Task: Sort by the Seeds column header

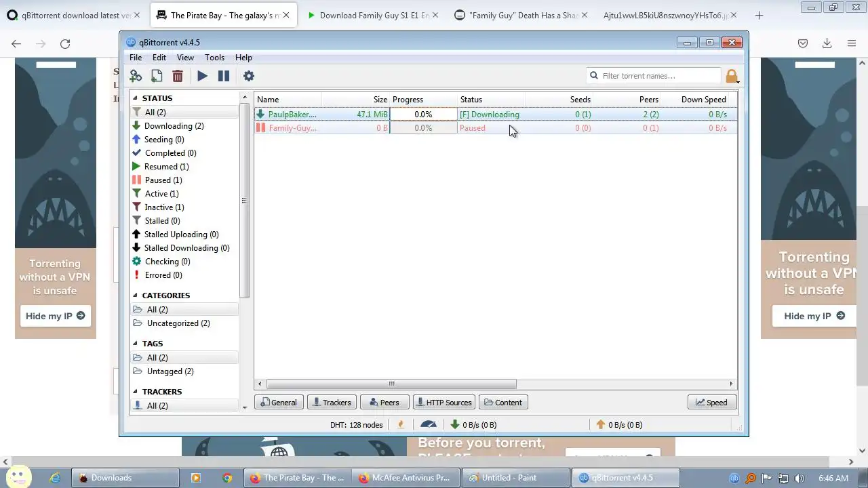Action: [x=559, y=99]
